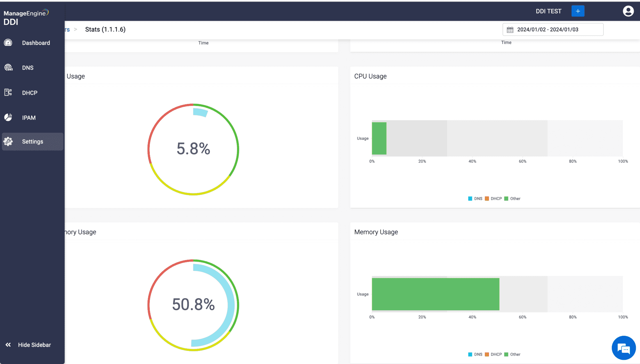Viewport: 640px width, 364px height.
Task: Click the Dashboard gauge icon
Action: 8,43
